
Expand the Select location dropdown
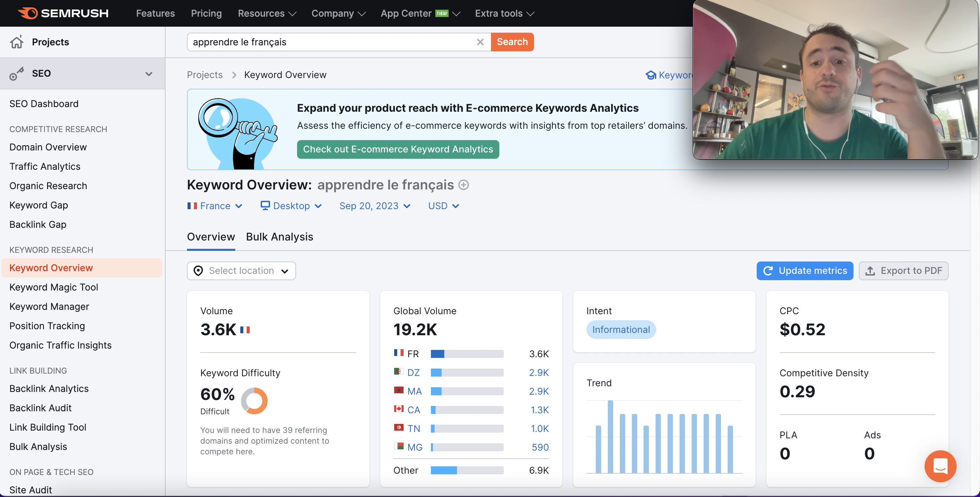pos(241,271)
